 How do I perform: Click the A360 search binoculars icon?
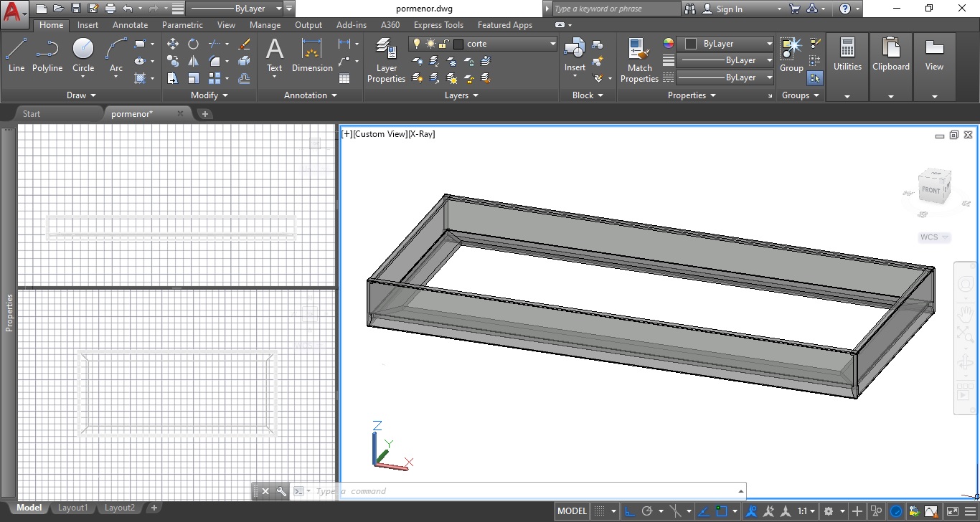click(690, 9)
